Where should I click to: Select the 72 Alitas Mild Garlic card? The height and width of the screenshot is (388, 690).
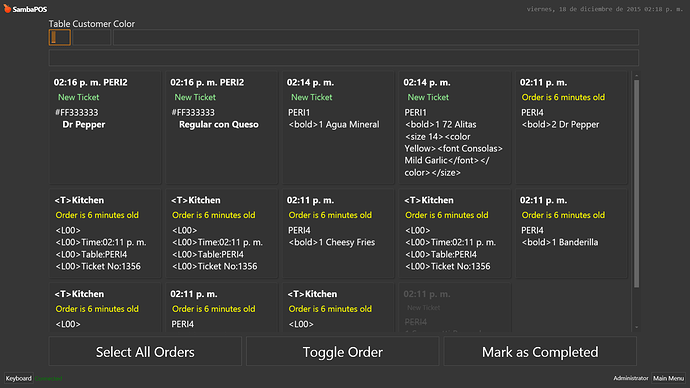[455, 128]
